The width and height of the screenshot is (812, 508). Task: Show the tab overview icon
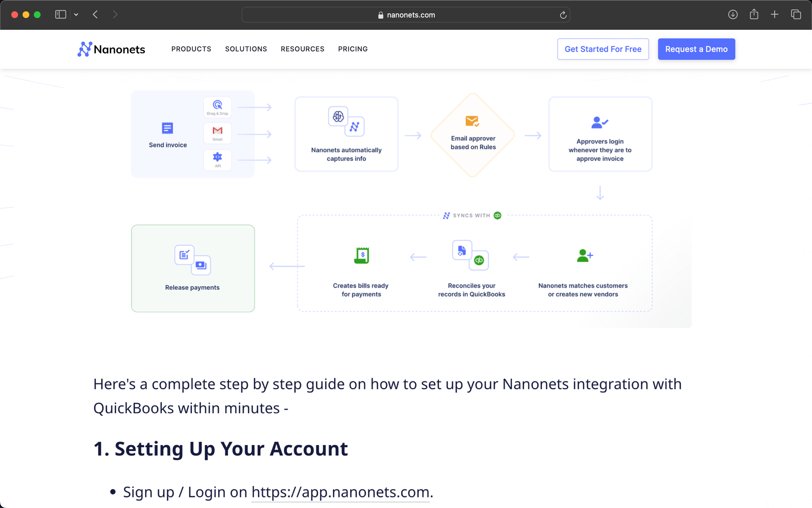(x=796, y=15)
